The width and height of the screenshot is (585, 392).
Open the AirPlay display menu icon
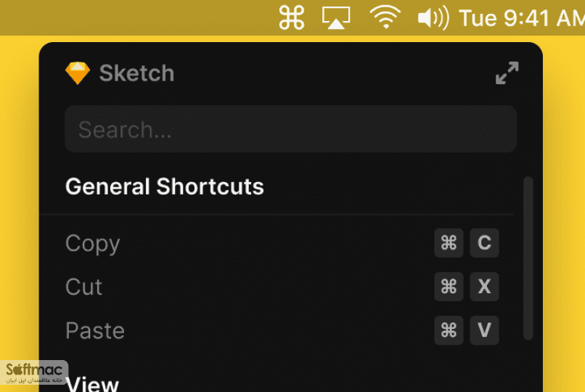[336, 17]
